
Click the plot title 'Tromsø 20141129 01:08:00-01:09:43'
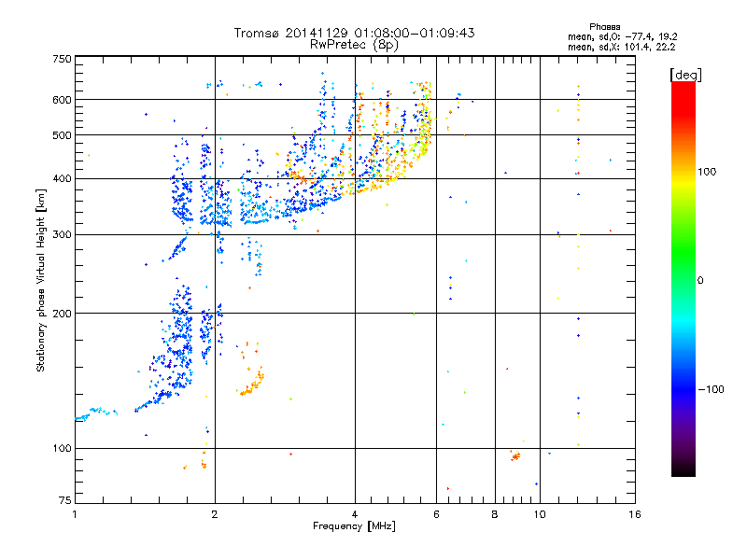point(354,33)
